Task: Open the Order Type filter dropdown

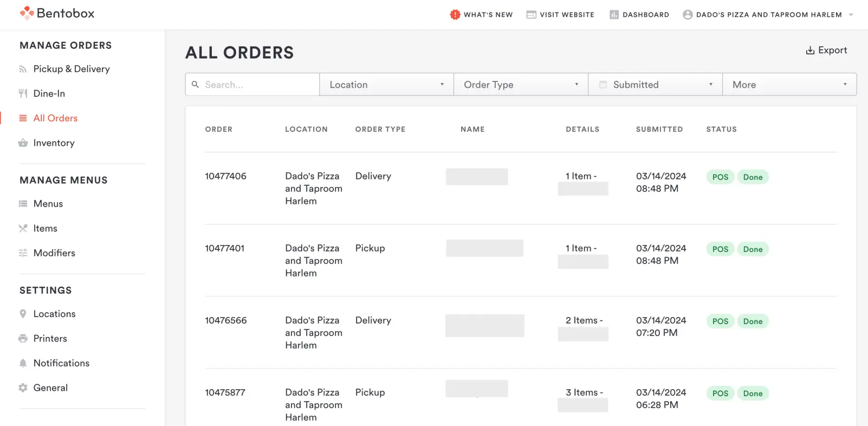Action: tap(521, 85)
